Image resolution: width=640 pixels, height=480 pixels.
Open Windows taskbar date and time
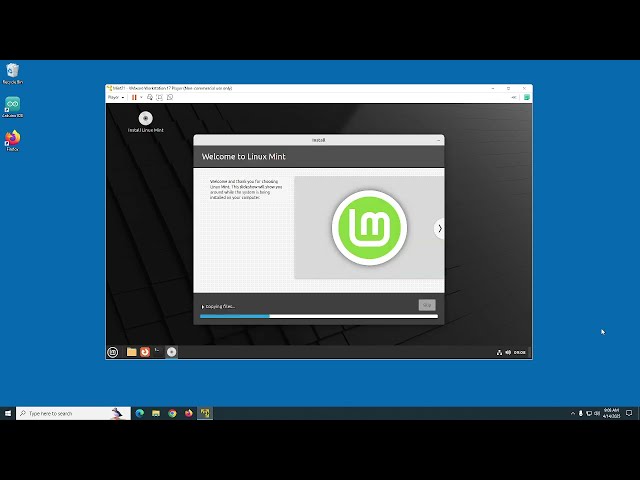[x=611, y=413]
